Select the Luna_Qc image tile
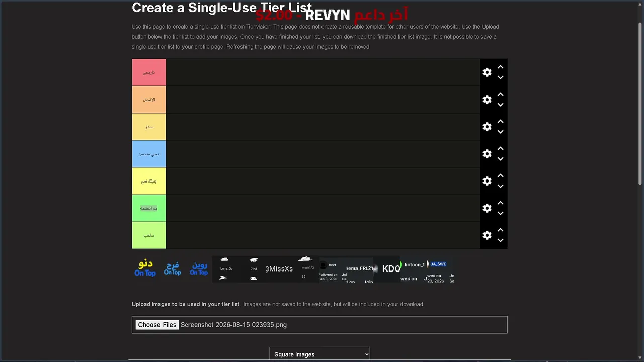 pyautogui.click(x=225, y=269)
